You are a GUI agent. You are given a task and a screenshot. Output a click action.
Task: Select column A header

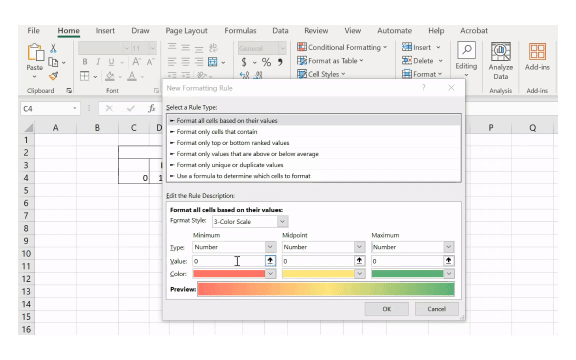click(x=55, y=128)
